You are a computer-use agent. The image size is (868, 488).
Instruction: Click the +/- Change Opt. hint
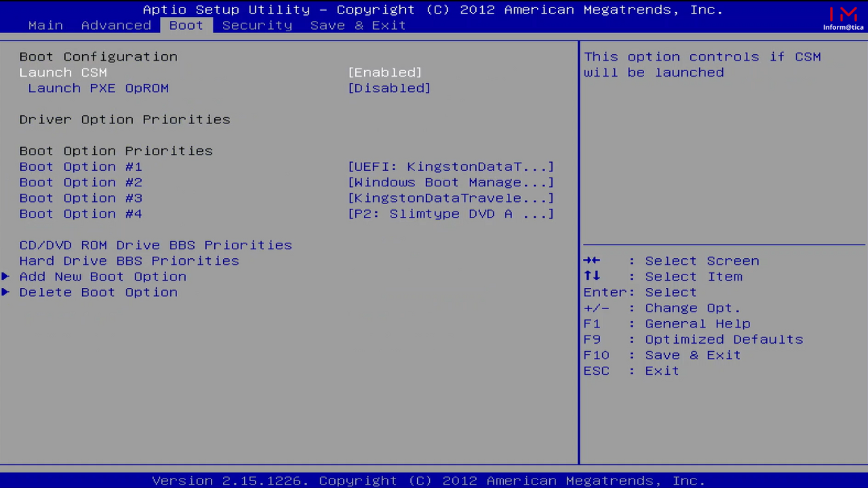click(x=662, y=308)
